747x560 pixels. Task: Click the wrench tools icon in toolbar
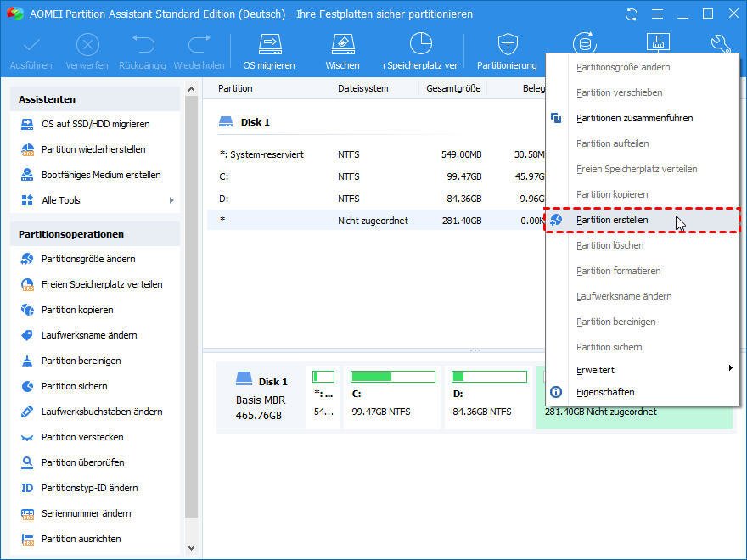(721, 44)
